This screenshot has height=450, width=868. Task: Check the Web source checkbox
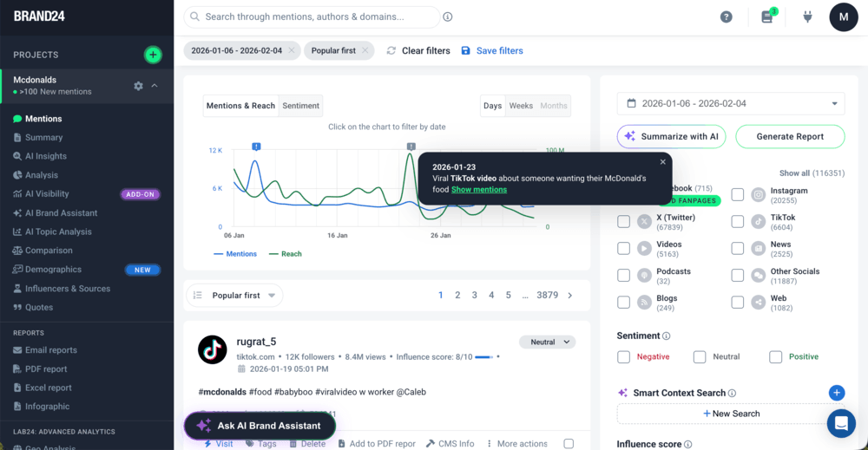[x=737, y=303]
